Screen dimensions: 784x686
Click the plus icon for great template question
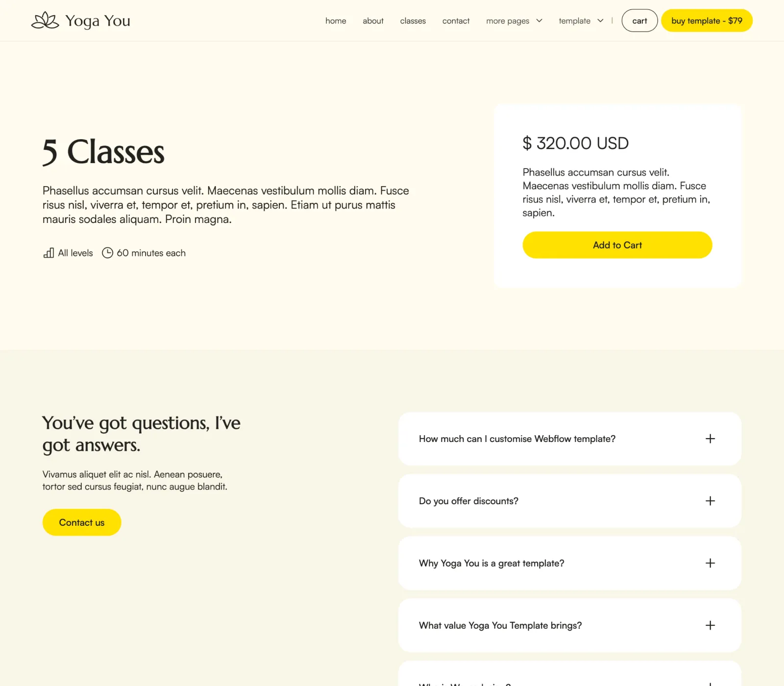[710, 563]
